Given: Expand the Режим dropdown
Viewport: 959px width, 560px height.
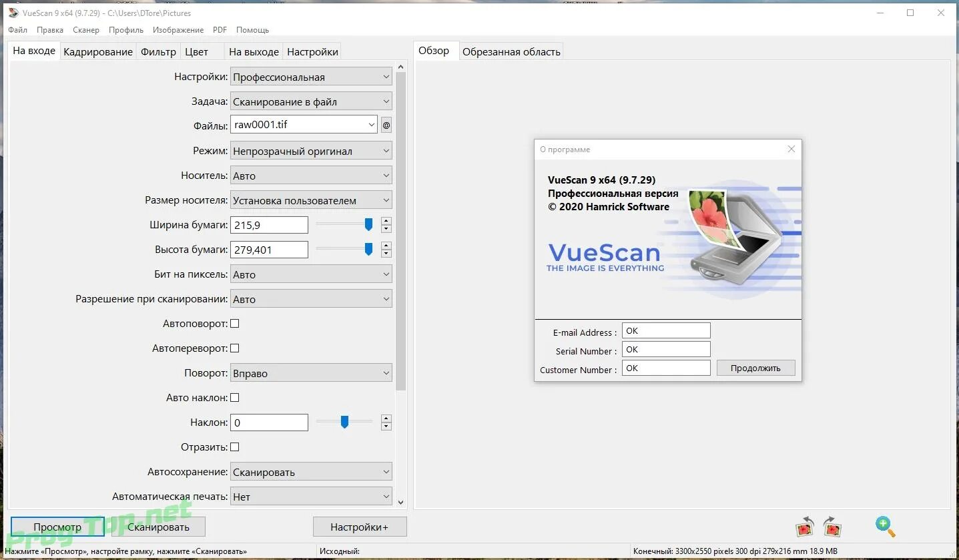Looking at the screenshot, I should point(311,151).
